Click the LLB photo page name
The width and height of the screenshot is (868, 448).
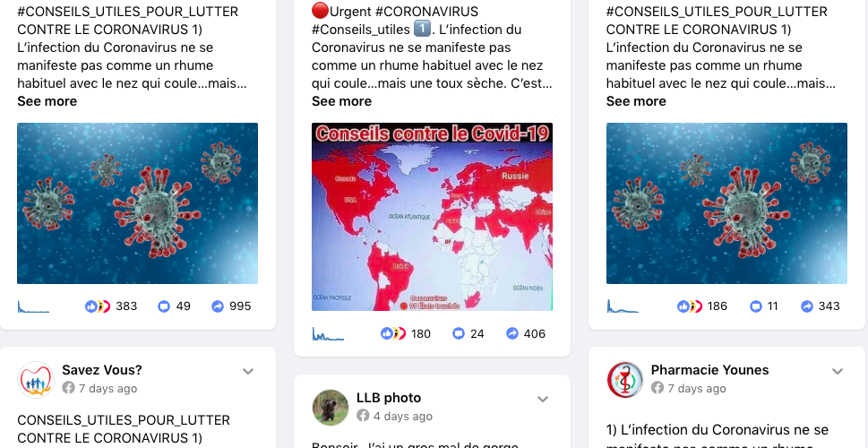point(389,398)
